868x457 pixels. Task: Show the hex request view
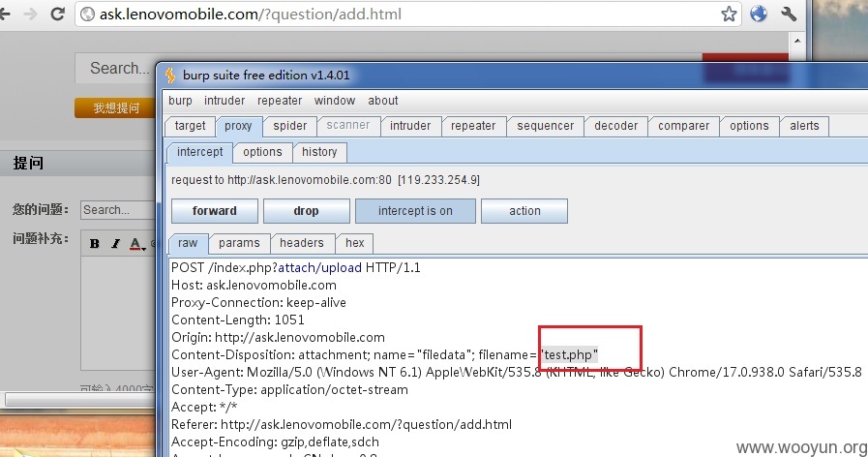point(355,243)
